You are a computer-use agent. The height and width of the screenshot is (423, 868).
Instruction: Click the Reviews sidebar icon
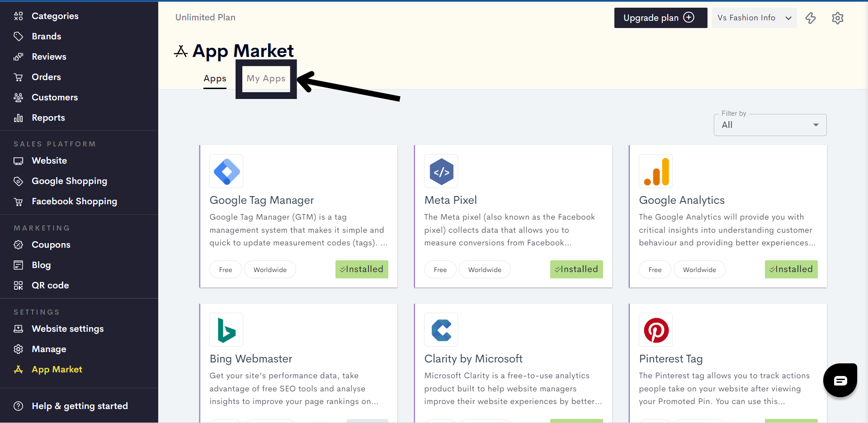(18, 57)
